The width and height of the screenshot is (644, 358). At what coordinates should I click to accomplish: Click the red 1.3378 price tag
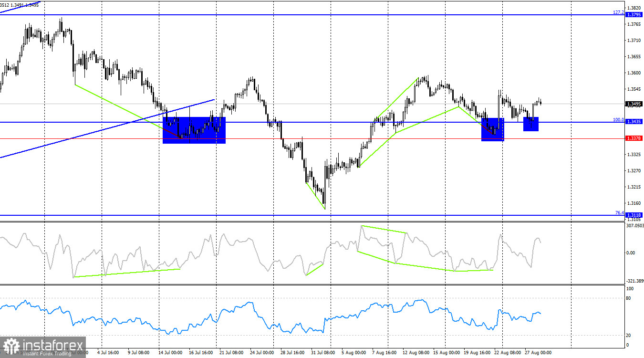[634, 138]
